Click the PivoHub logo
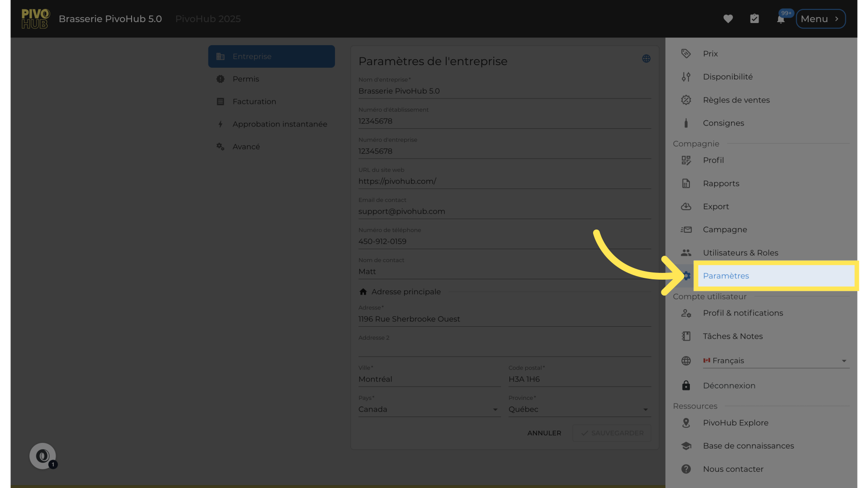Image resolution: width=868 pixels, height=488 pixels. click(x=35, y=19)
